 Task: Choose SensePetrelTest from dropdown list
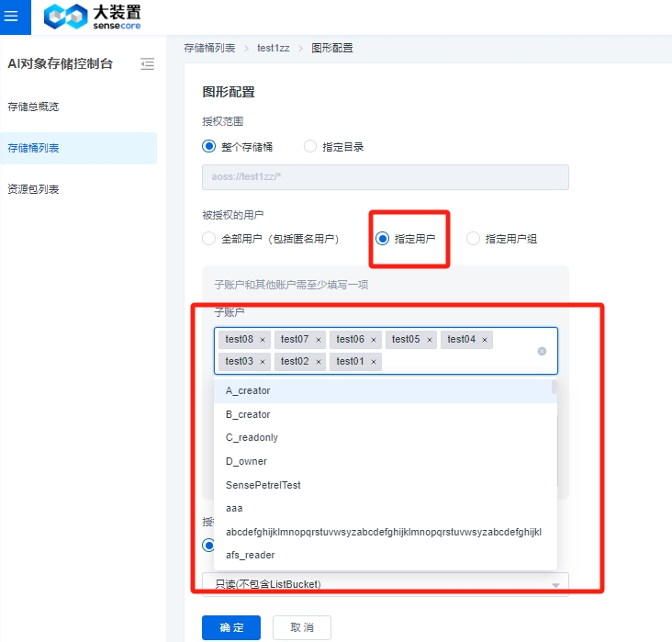coord(263,485)
